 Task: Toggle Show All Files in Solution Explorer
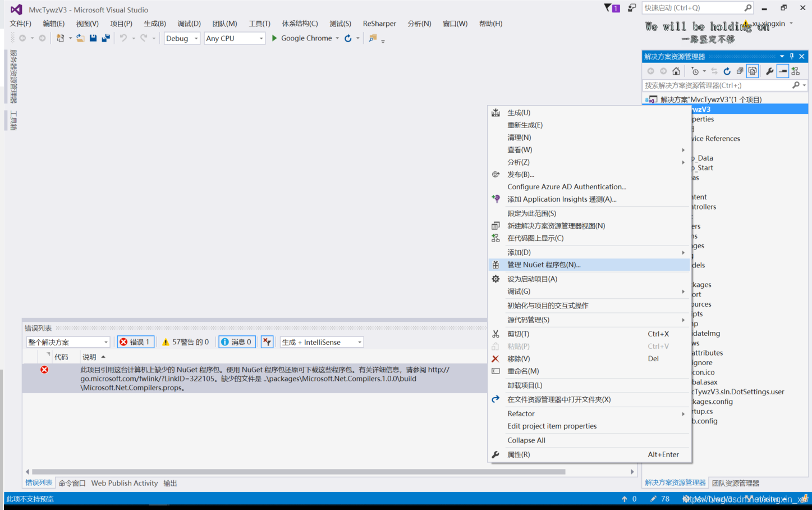[753, 71]
